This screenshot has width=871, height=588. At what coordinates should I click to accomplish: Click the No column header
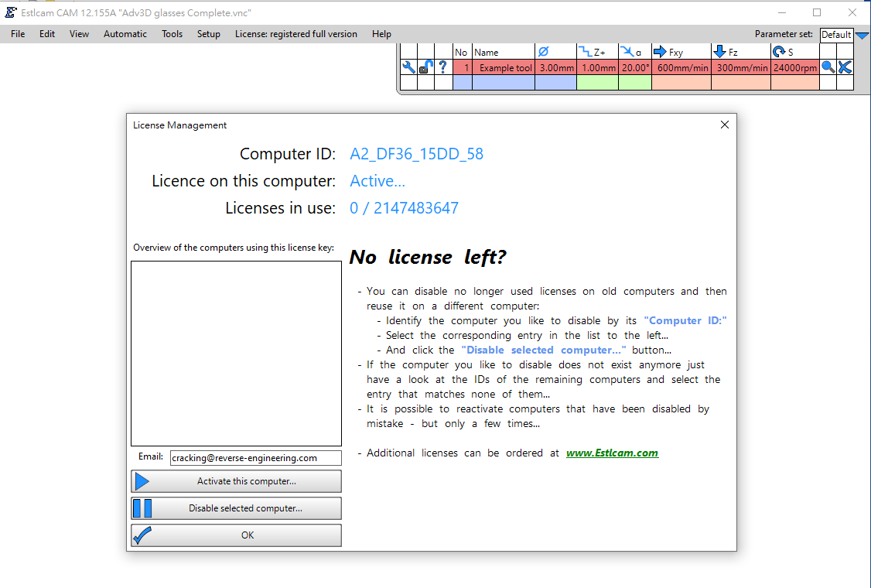click(462, 52)
